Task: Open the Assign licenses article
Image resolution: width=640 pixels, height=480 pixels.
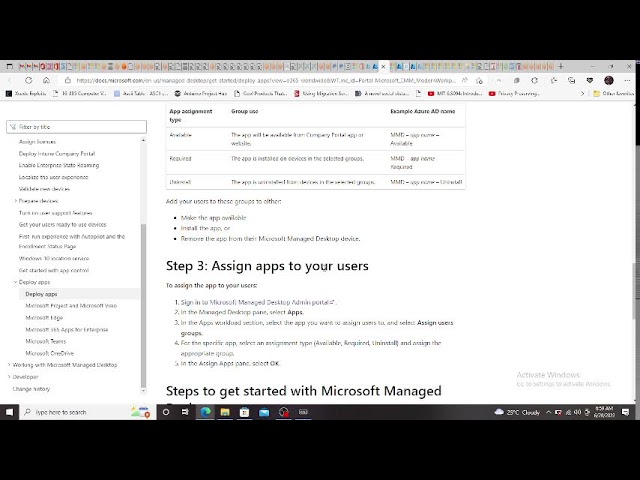Action: click(37, 142)
